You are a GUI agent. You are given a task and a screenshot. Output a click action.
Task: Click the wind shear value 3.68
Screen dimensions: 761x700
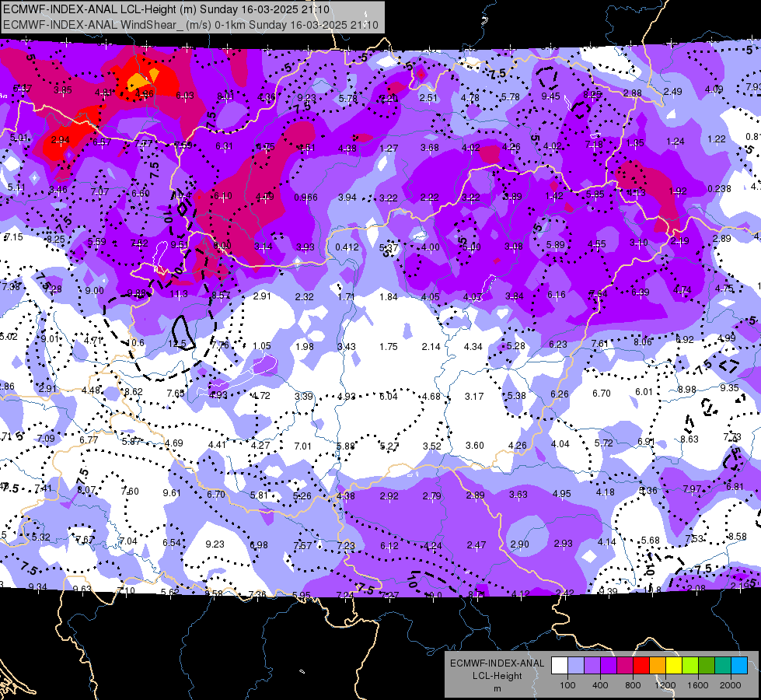[x=430, y=148]
